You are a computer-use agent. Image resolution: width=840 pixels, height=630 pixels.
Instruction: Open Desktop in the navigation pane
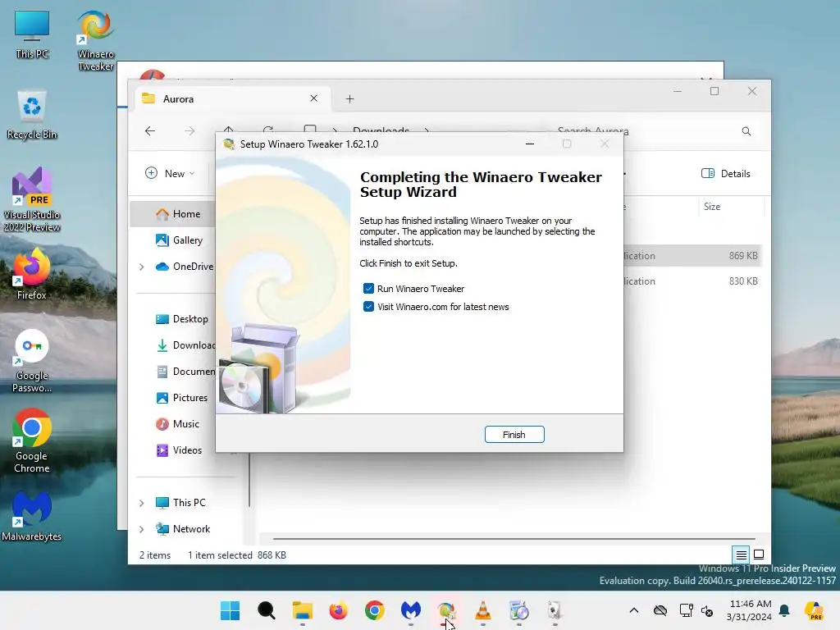pyautogui.click(x=181, y=319)
